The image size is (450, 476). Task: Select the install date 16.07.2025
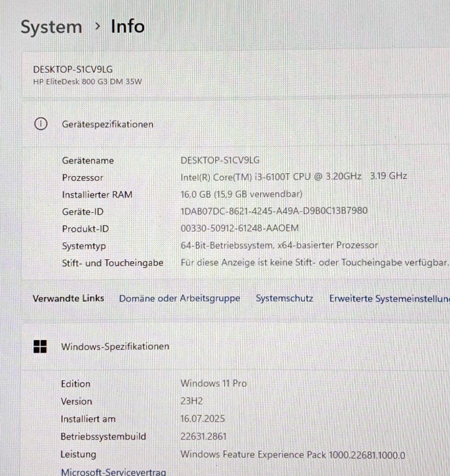click(203, 418)
